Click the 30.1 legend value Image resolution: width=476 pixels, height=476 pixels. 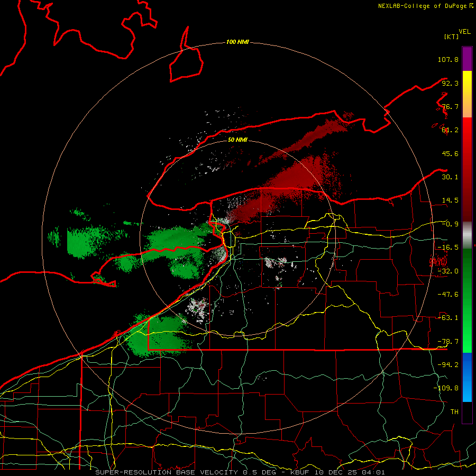450,177
